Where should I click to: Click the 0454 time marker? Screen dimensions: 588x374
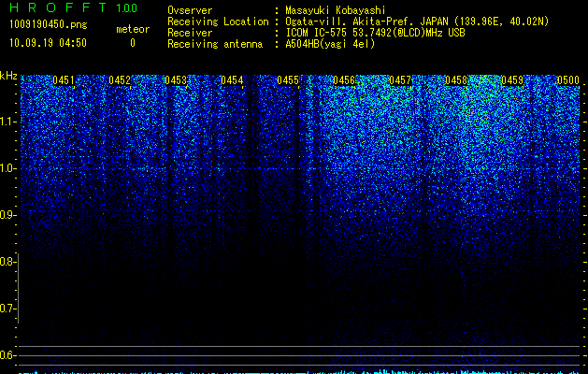tap(232, 80)
